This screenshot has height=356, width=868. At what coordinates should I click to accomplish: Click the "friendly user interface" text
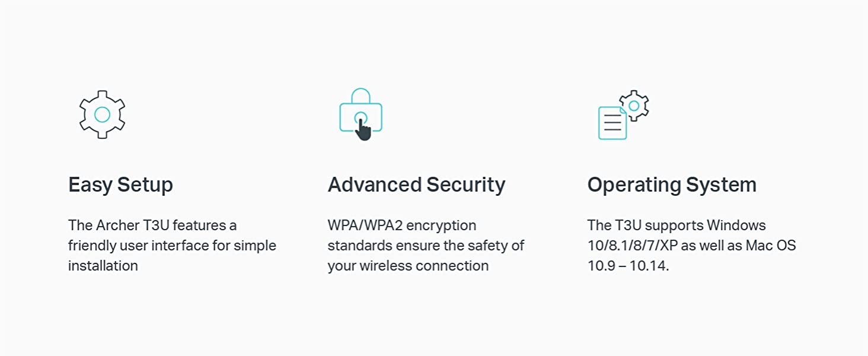pos(132,246)
